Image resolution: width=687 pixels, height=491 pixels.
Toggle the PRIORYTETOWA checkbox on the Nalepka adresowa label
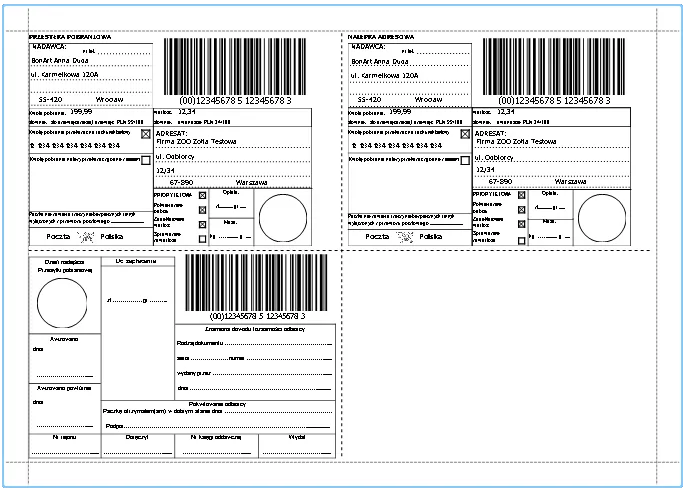pos(522,196)
